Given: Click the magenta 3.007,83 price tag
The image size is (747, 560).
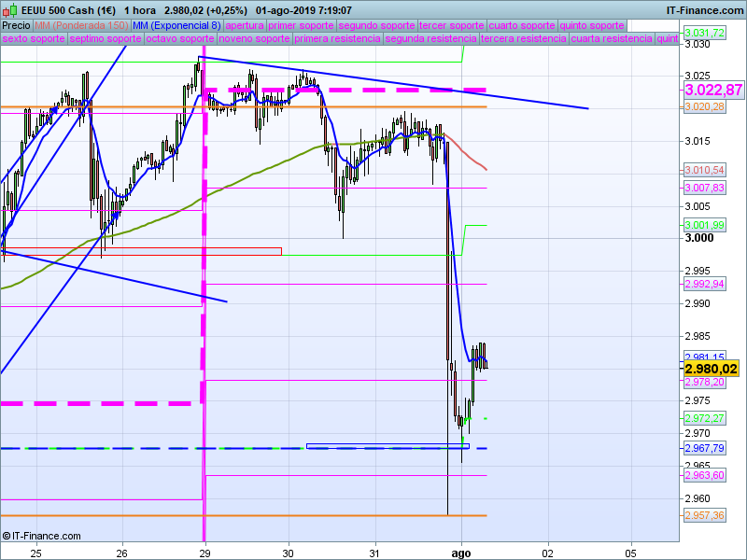Looking at the screenshot, I should coord(705,188).
